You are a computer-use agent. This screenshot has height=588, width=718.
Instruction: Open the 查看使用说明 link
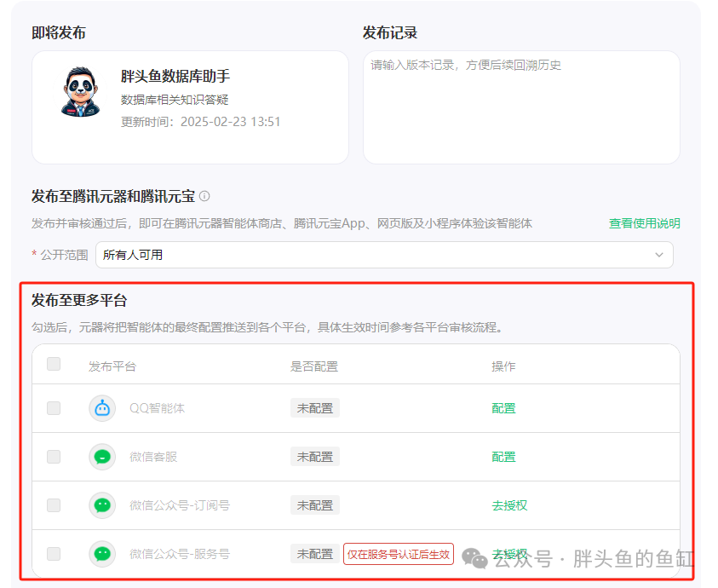(644, 223)
